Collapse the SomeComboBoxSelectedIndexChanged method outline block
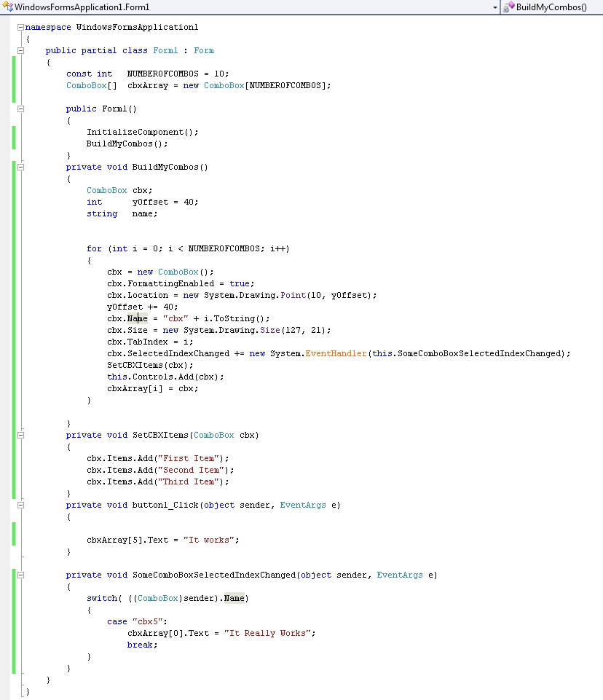 click(20, 575)
